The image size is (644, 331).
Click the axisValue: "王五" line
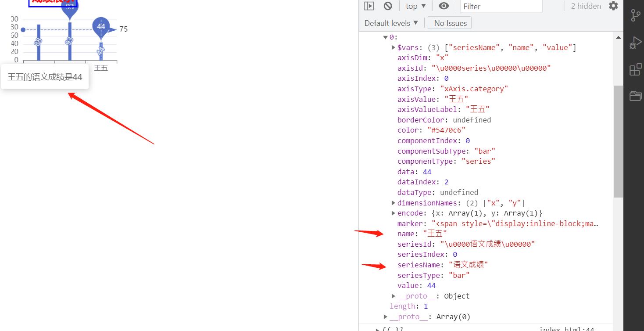pyautogui.click(x=433, y=99)
